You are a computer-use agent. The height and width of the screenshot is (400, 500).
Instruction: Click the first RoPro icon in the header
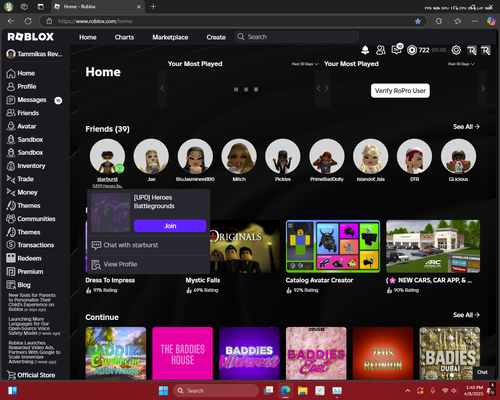click(x=472, y=51)
